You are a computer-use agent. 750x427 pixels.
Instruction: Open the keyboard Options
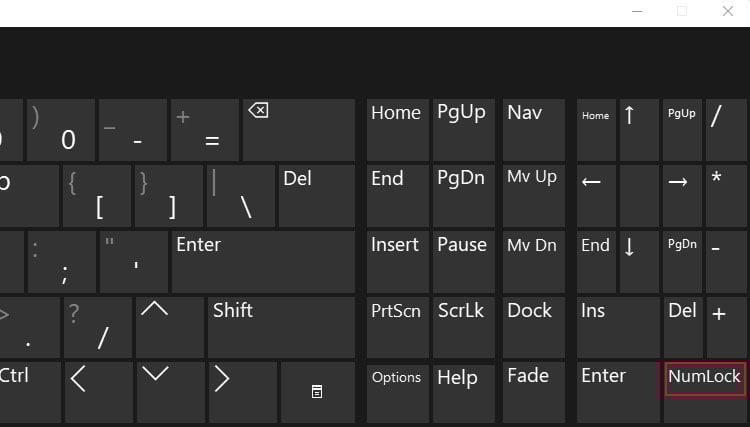pos(397,391)
